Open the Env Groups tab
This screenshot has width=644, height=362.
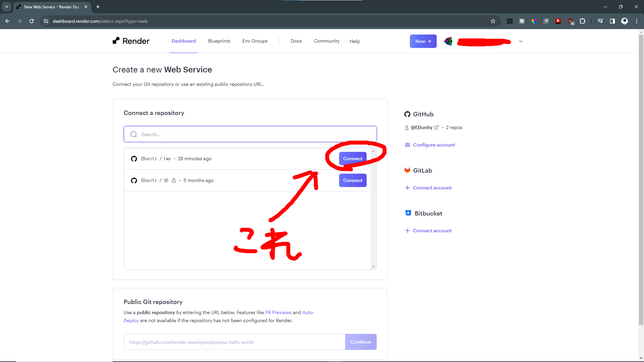[255, 41]
